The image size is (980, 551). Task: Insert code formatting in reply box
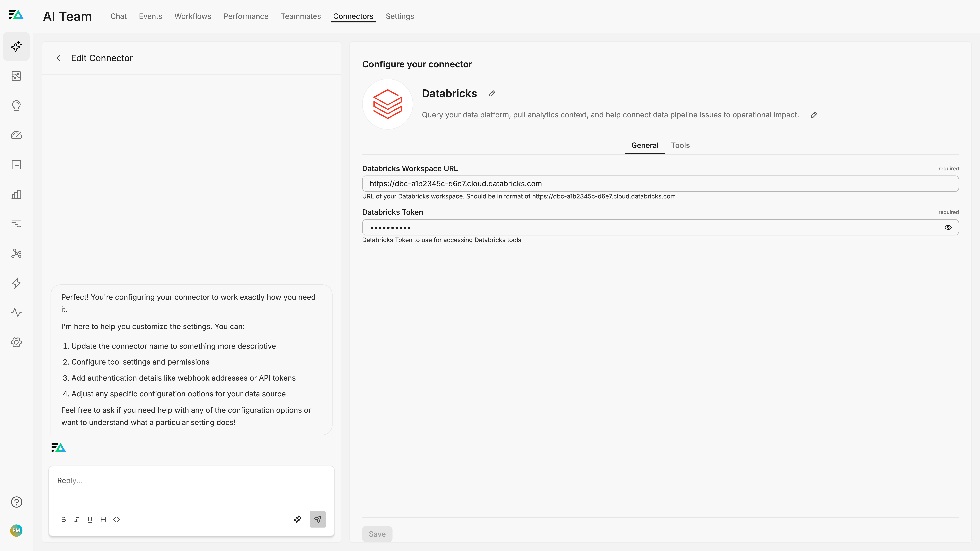(x=116, y=519)
